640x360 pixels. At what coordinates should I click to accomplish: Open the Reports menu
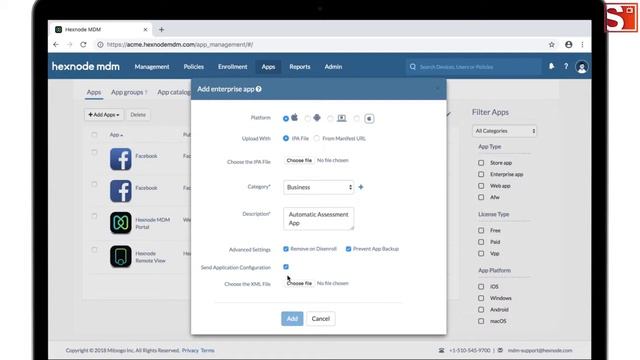(x=300, y=67)
